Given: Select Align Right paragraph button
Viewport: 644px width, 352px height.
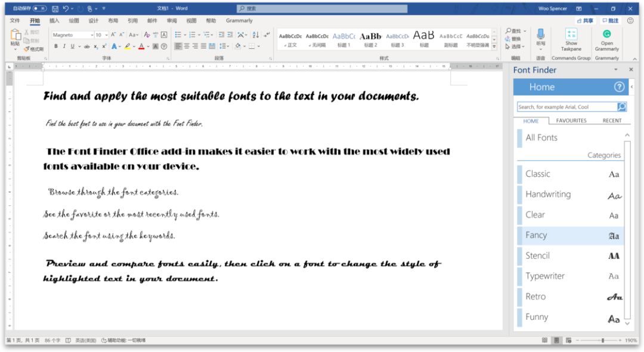Looking at the screenshot, I should pos(195,47).
